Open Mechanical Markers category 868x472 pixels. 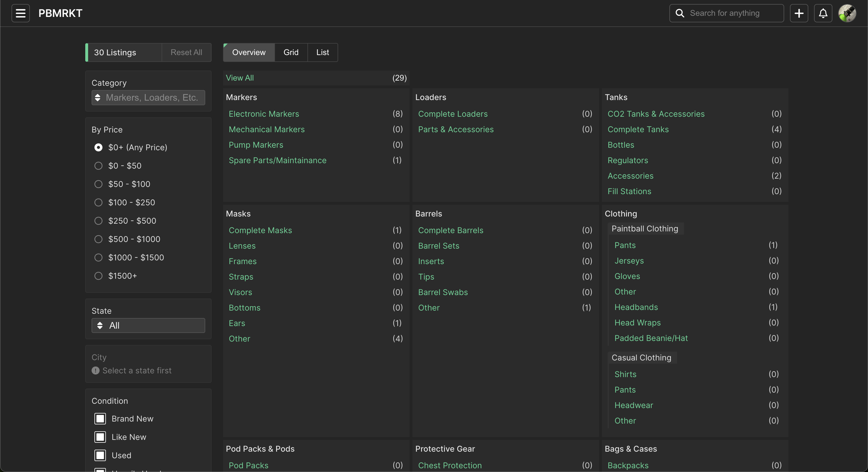pos(267,129)
